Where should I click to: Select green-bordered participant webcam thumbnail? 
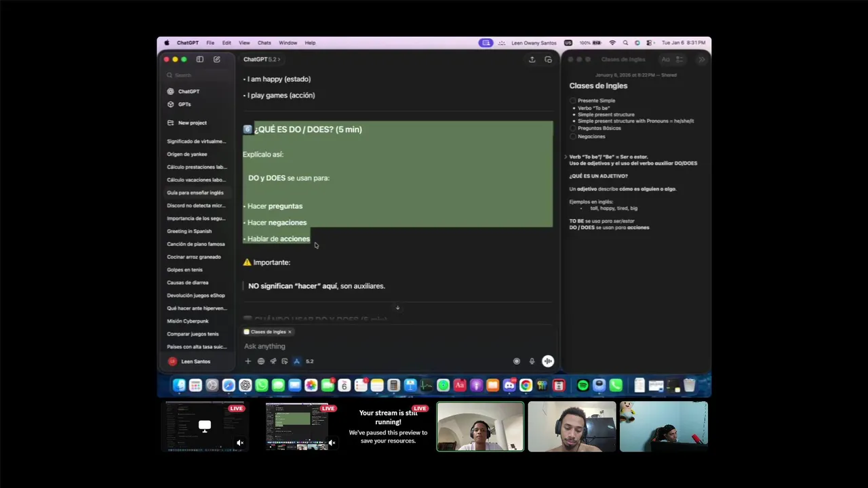pos(480,427)
